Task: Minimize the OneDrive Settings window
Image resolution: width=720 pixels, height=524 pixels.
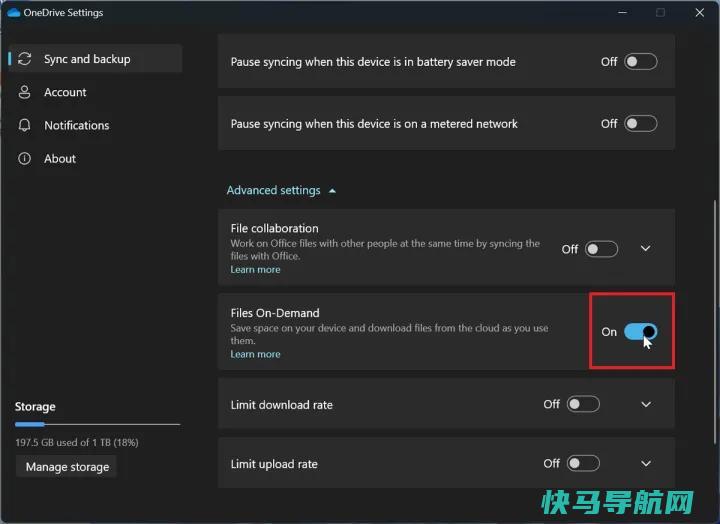Action: 622,12
